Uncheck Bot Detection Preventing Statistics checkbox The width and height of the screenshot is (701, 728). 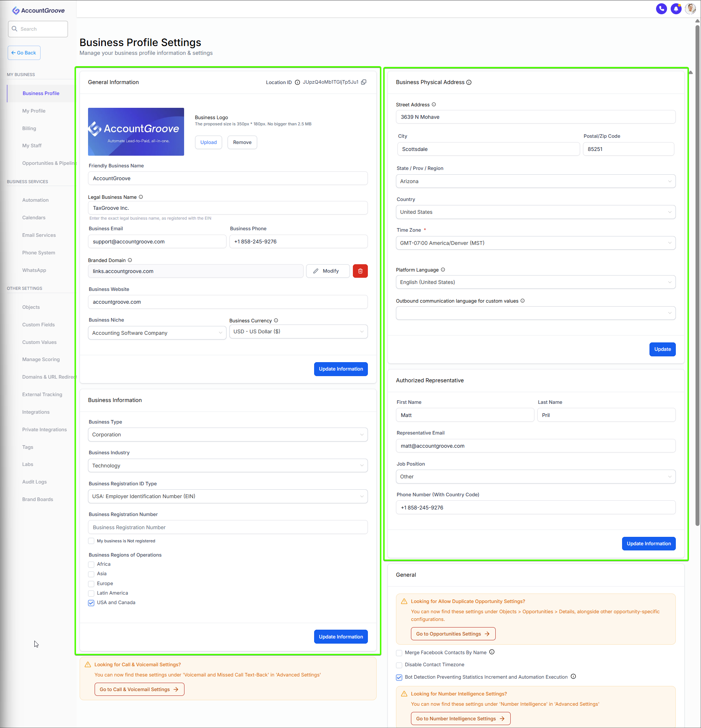tap(399, 678)
